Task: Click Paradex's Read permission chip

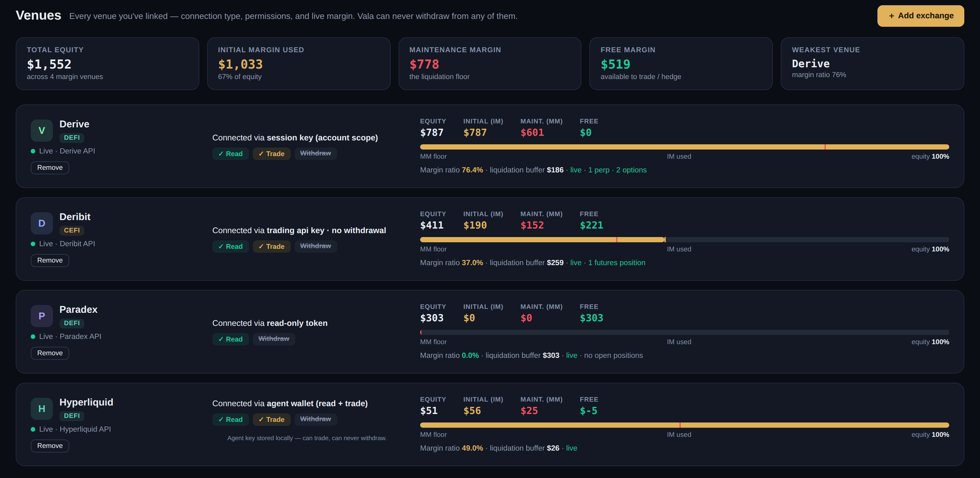Action: pos(231,339)
